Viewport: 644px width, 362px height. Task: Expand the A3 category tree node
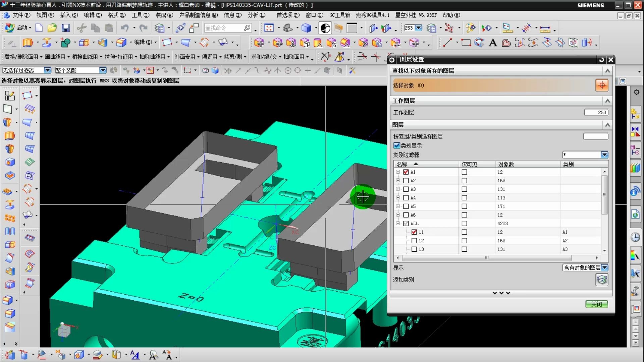(x=398, y=189)
